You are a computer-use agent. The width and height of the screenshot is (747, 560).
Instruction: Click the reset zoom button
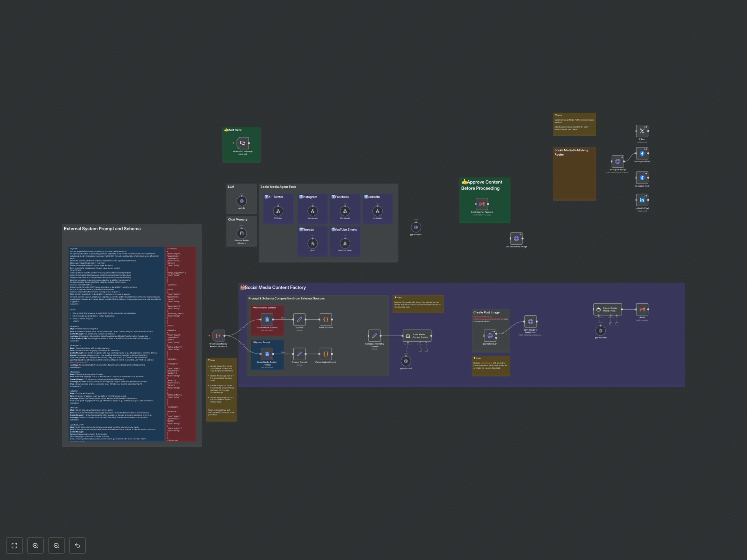click(x=77, y=545)
